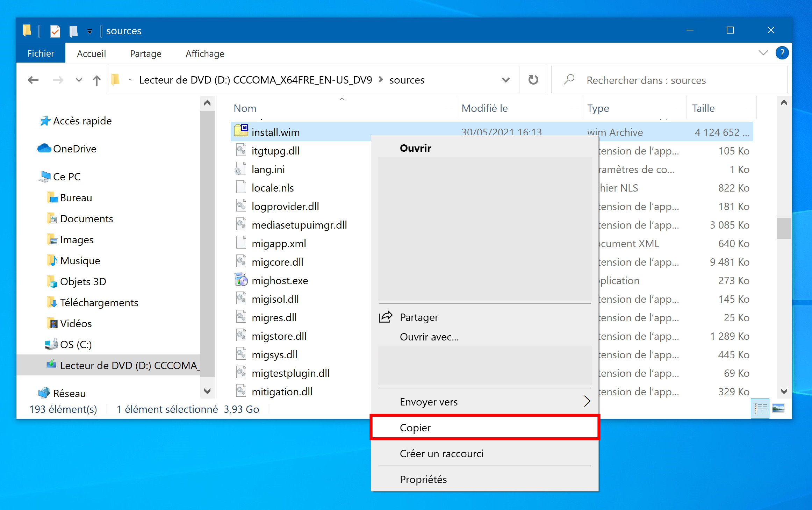The height and width of the screenshot is (510, 812).
Task: Open the Partage ribbon tab
Action: [146, 53]
